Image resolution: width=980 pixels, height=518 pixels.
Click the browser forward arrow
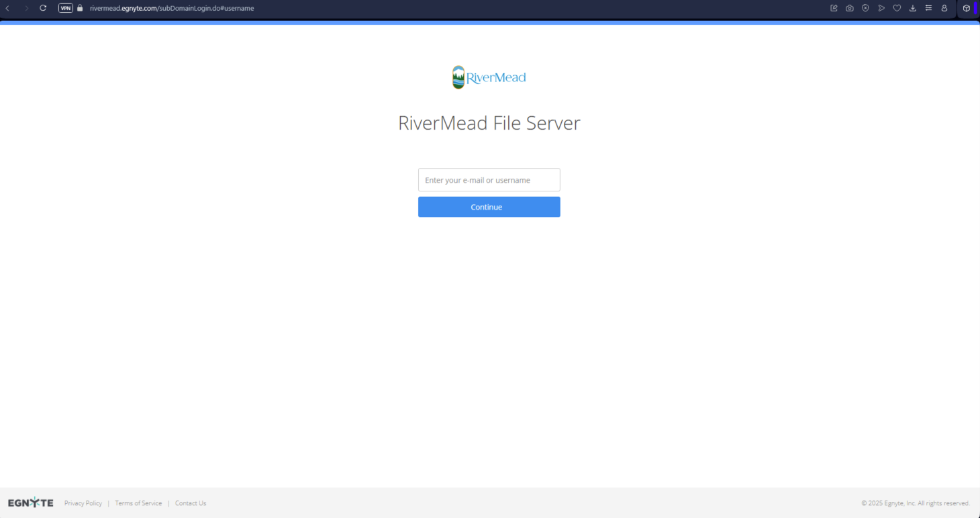tap(27, 8)
